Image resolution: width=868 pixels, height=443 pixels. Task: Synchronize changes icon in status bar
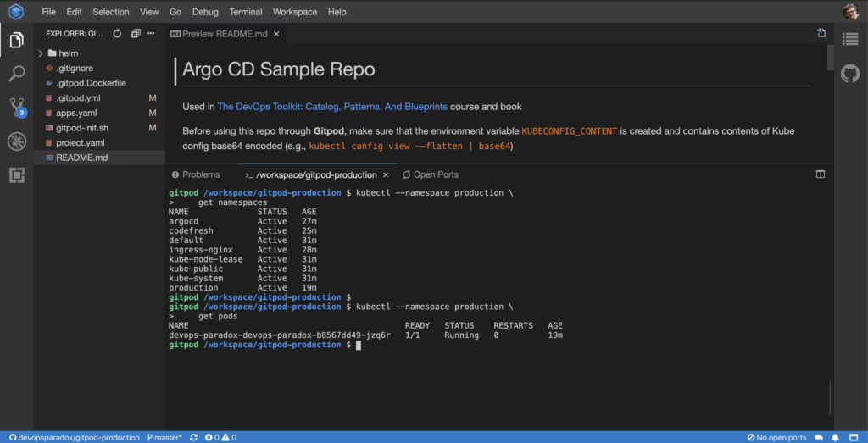pos(193,437)
